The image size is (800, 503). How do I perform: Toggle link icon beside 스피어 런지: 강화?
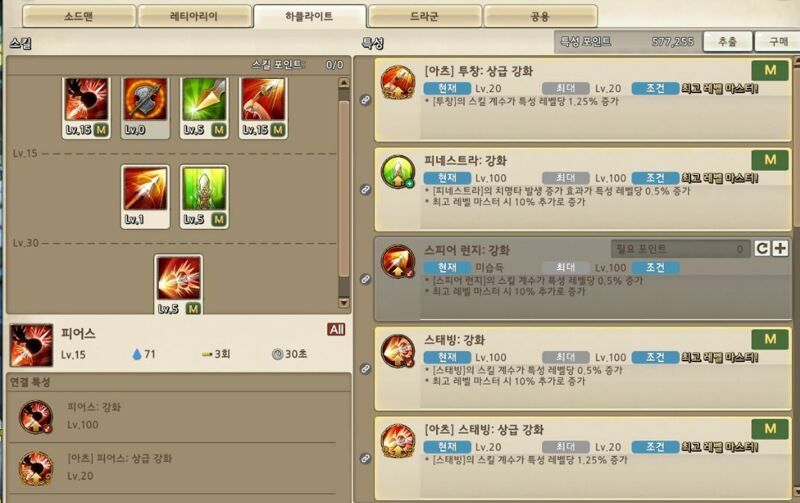point(365,279)
